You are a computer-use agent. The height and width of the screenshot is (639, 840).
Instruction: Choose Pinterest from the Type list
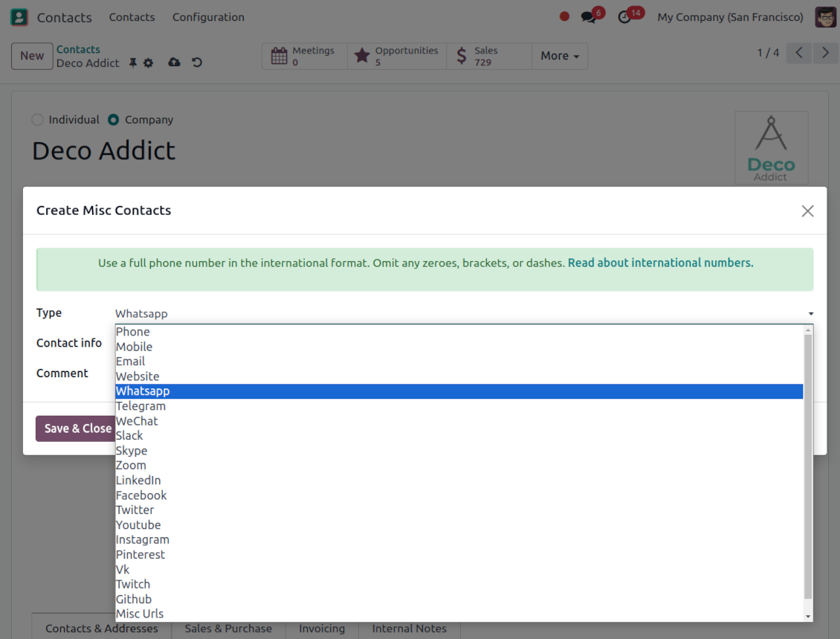click(459, 555)
